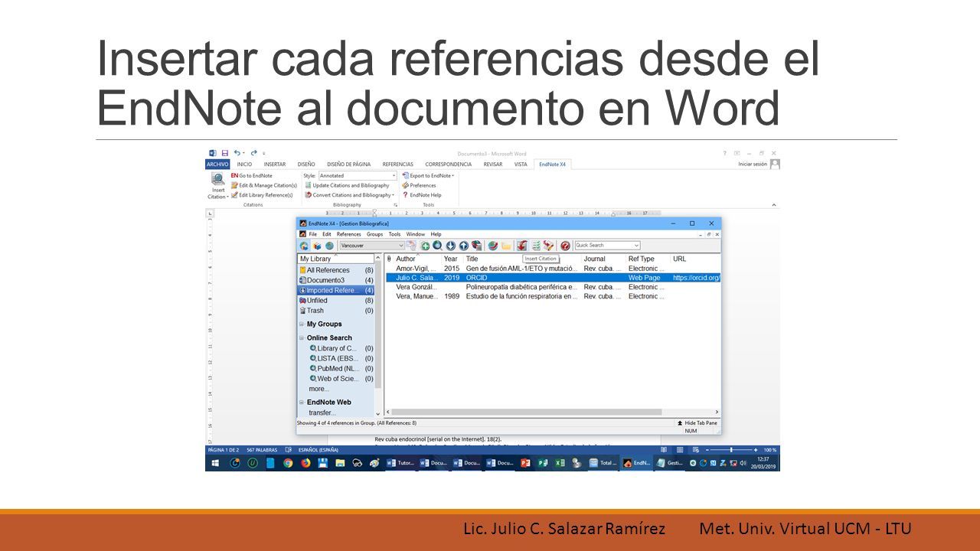Click Edit Library Reference(s)
Viewport: 980px width, 551px height.
pos(262,195)
